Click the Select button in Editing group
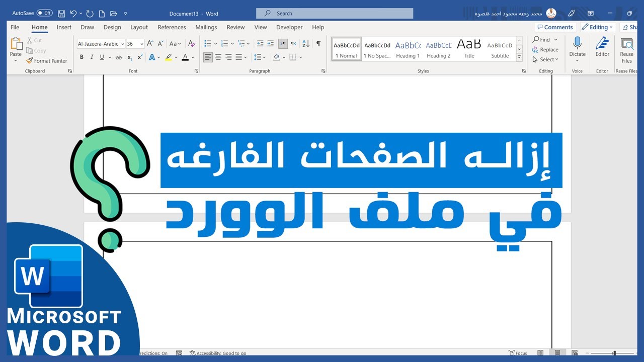The height and width of the screenshot is (362, 644). [545, 59]
